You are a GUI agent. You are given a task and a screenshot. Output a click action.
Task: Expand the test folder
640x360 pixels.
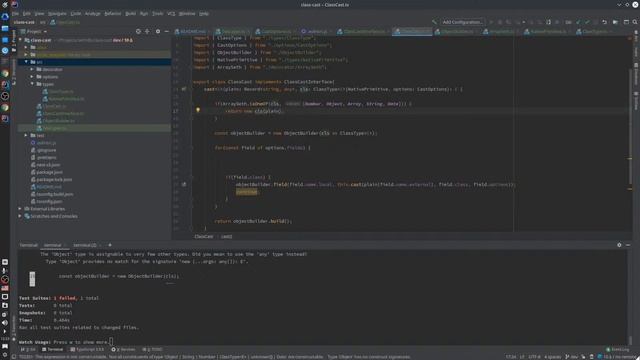27,136
